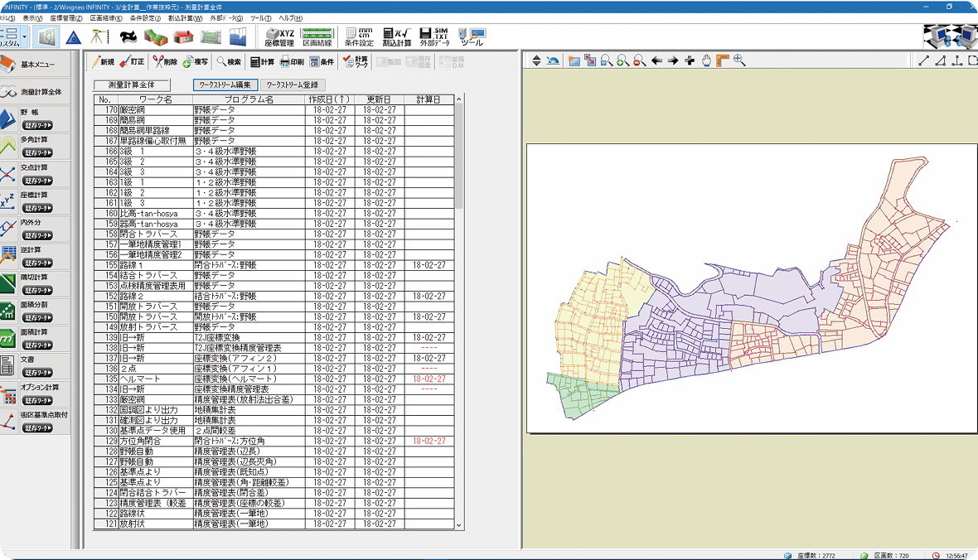Open 区画結線 toolbar icon
Viewport: 978px width, 560px height.
pos(317,37)
